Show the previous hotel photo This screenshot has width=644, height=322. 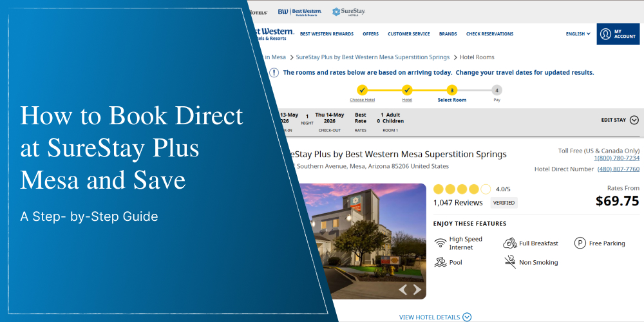click(403, 290)
